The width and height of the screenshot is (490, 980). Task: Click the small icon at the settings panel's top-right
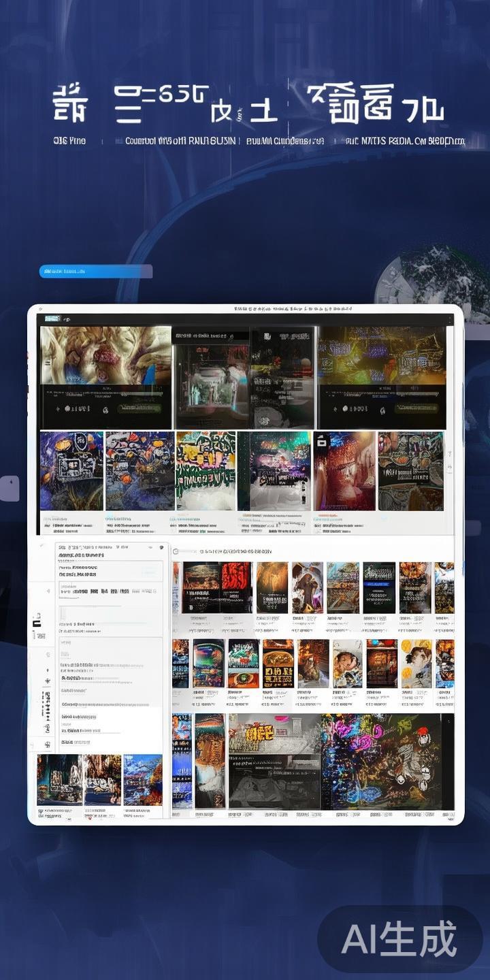161,546
